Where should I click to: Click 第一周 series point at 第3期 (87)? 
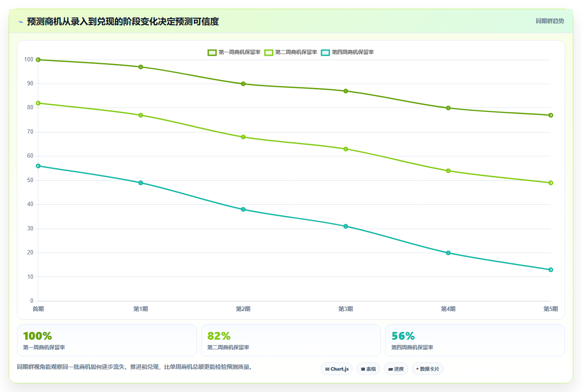click(x=346, y=91)
